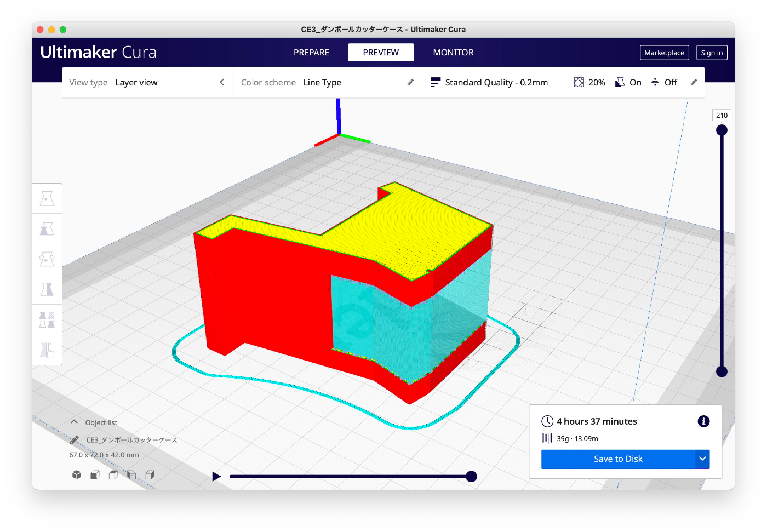Viewport: 767px width, 532px height.
Task: Click bottom handle of layer slider
Action: pos(722,371)
